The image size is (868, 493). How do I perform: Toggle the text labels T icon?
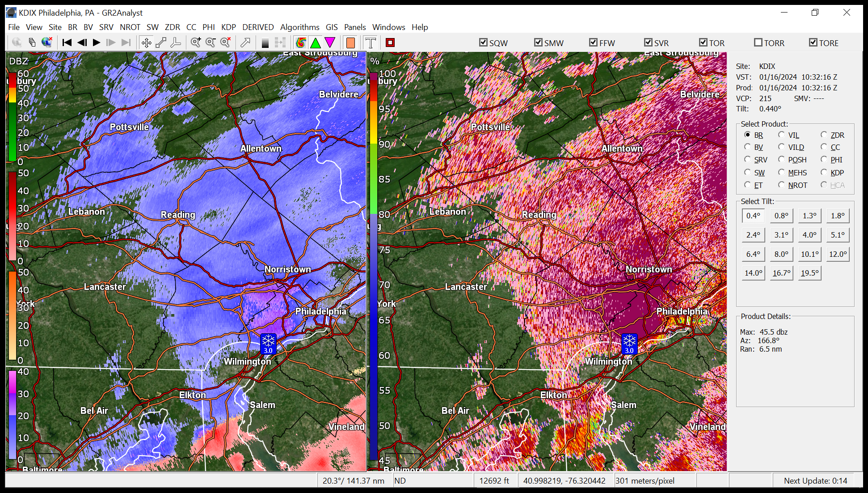pos(370,42)
